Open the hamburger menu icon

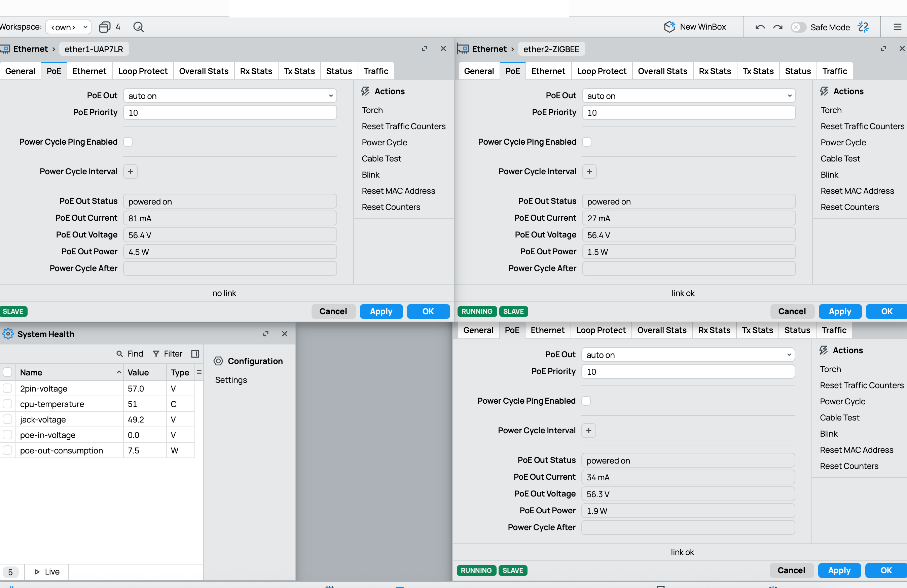click(x=898, y=27)
